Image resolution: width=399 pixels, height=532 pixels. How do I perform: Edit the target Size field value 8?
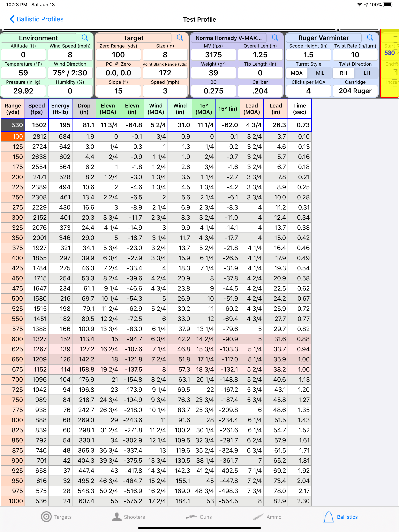165,55
